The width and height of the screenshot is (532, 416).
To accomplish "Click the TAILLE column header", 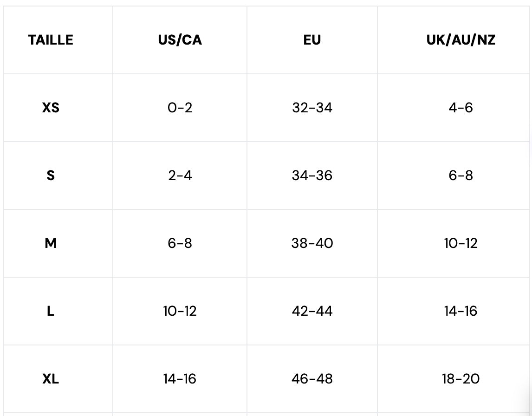I will (51, 40).
